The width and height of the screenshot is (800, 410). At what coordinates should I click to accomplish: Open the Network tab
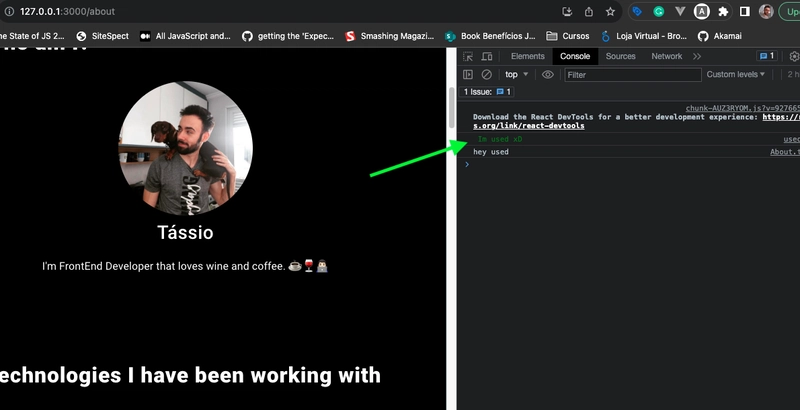pos(667,57)
